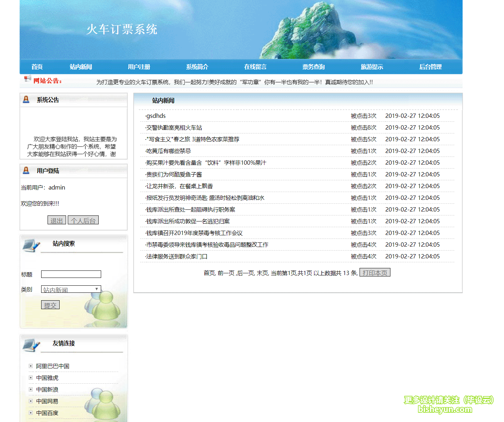Click the 个人后台 button
Image resolution: width=504 pixels, height=422 pixels.
pyautogui.click(x=83, y=220)
